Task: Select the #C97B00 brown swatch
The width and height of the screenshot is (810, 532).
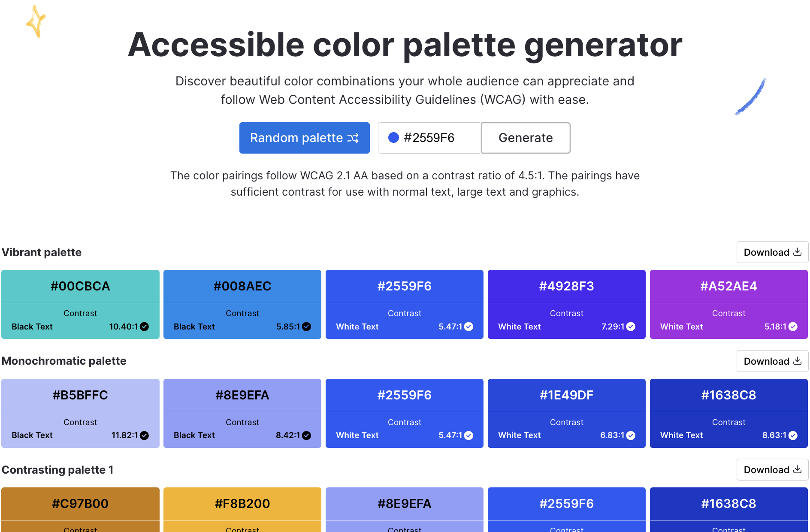Action: [80, 504]
